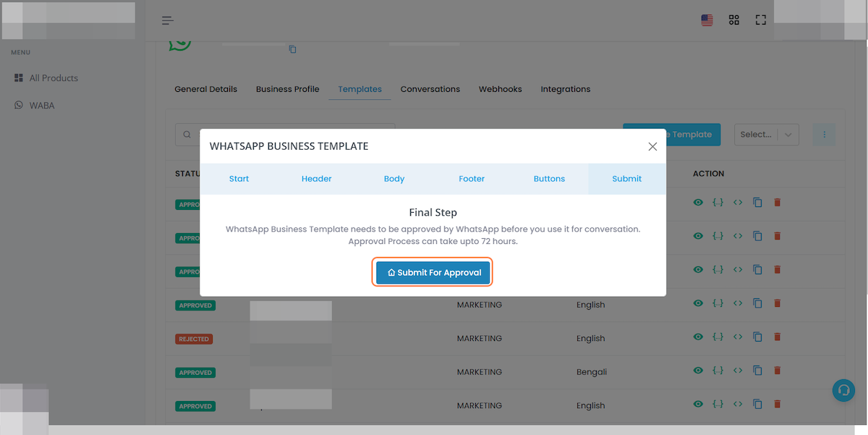This screenshot has width=868, height=435.
Task: Click the eye icon in the last visible row
Action: (698, 404)
